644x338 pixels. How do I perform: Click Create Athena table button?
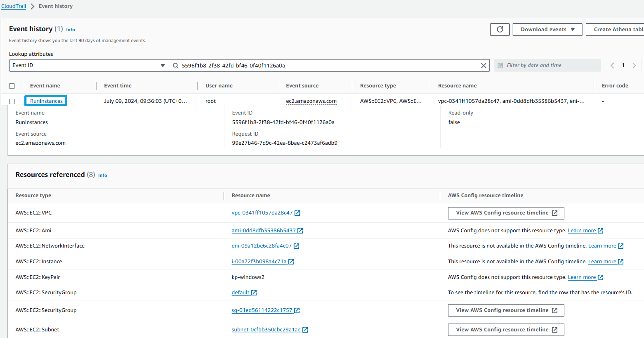(x=615, y=29)
